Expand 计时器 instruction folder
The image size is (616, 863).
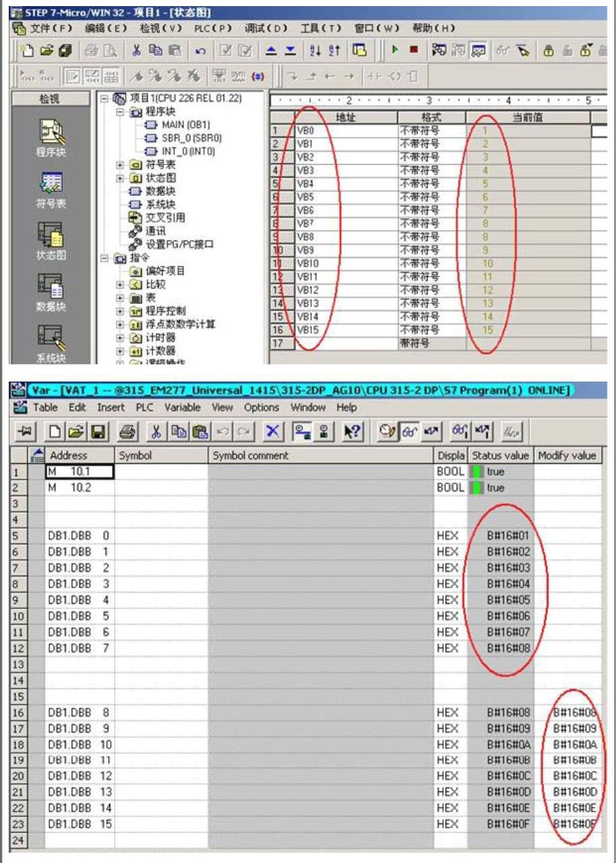[x=120, y=337]
